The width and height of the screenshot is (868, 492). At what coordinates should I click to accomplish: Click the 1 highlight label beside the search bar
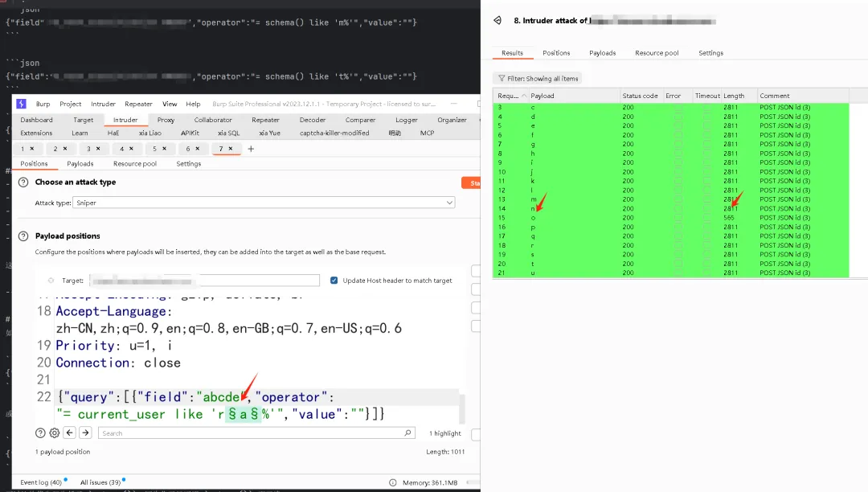tap(445, 433)
